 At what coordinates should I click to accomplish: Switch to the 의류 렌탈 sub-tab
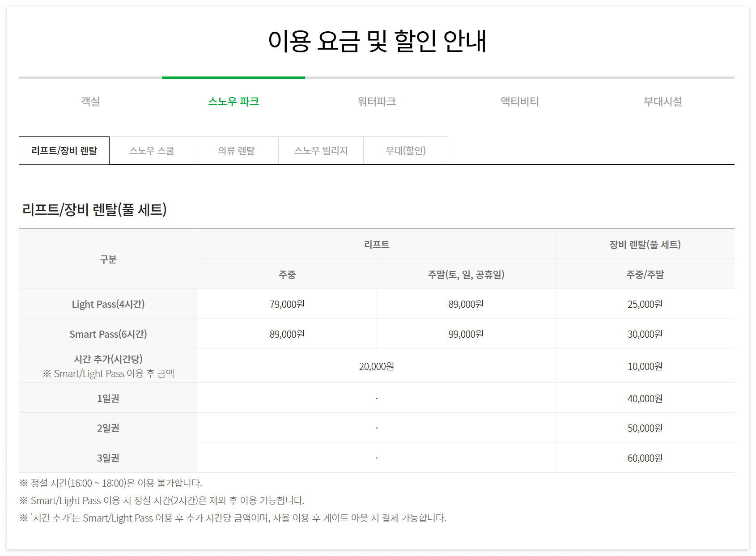coord(235,151)
